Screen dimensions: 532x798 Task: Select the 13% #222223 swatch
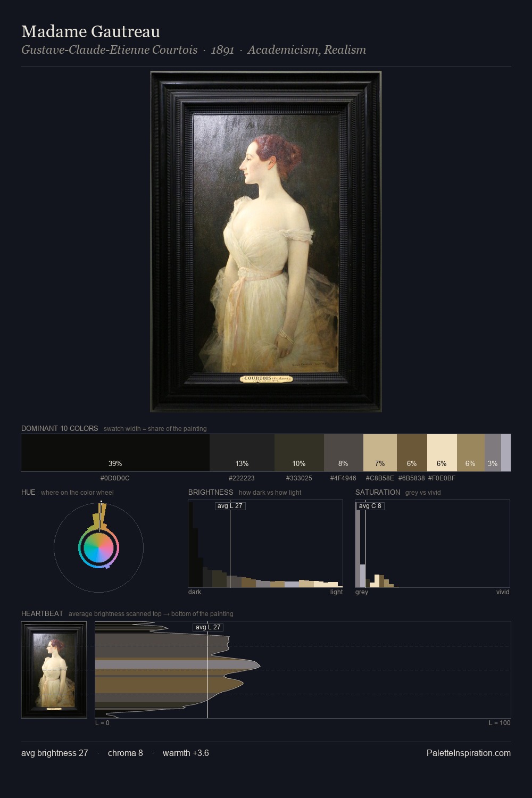tap(242, 453)
